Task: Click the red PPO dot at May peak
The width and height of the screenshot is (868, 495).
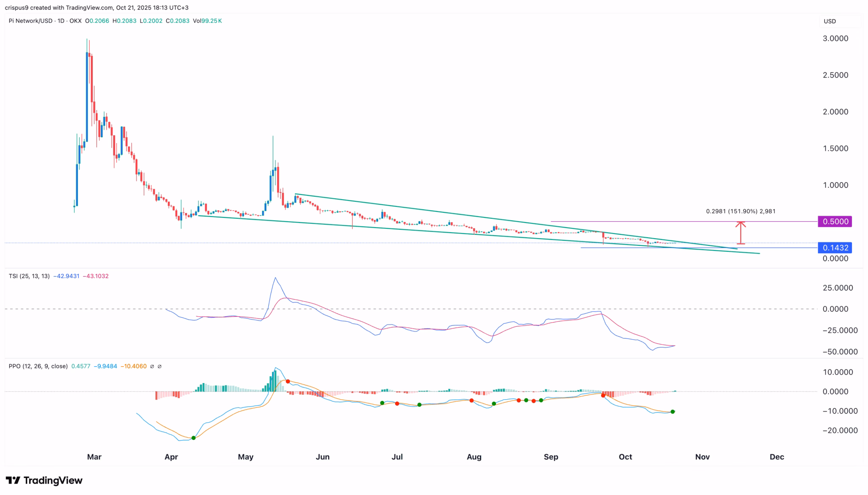Action: point(288,381)
